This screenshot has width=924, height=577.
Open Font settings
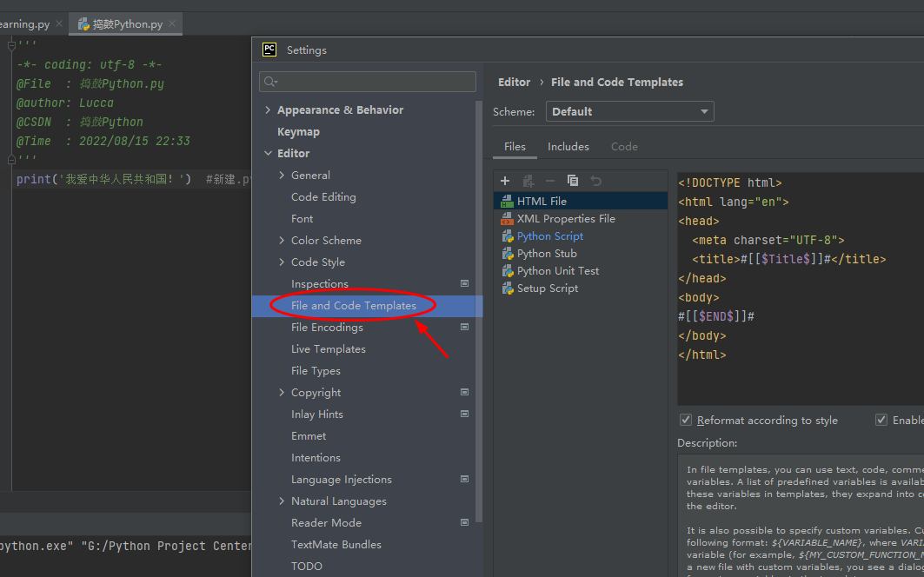pyautogui.click(x=302, y=219)
